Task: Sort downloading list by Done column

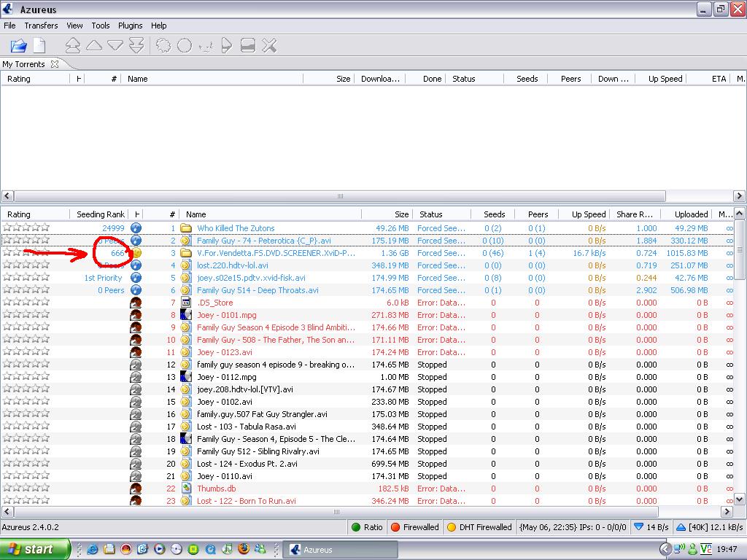Action: click(x=426, y=79)
